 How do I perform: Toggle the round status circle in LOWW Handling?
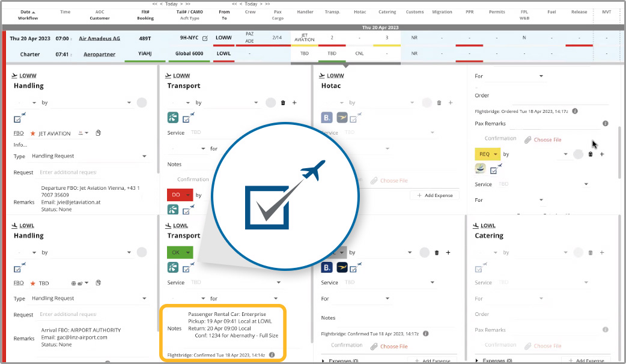point(142,103)
